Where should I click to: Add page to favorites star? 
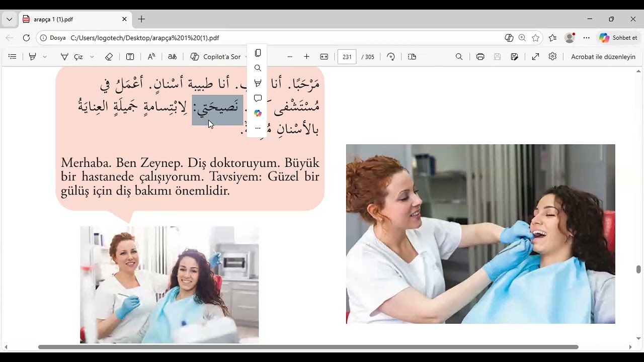pyautogui.click(x=536, y=38)
